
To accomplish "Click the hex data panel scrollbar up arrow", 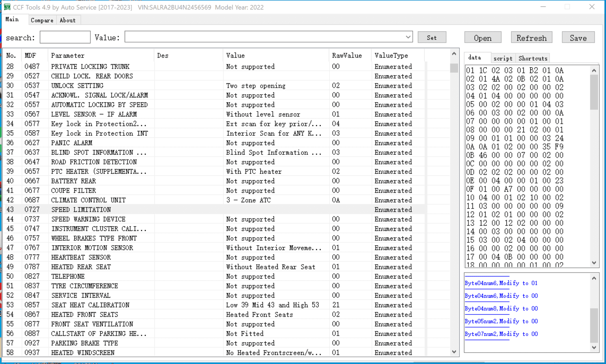I will click(x=594, y=70).
